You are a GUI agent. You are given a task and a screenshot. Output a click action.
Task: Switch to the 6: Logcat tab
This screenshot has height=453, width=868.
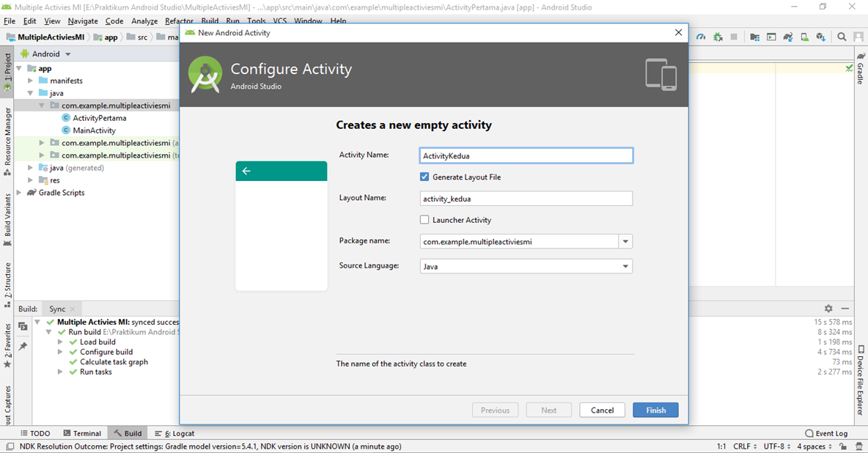[174, 433]
